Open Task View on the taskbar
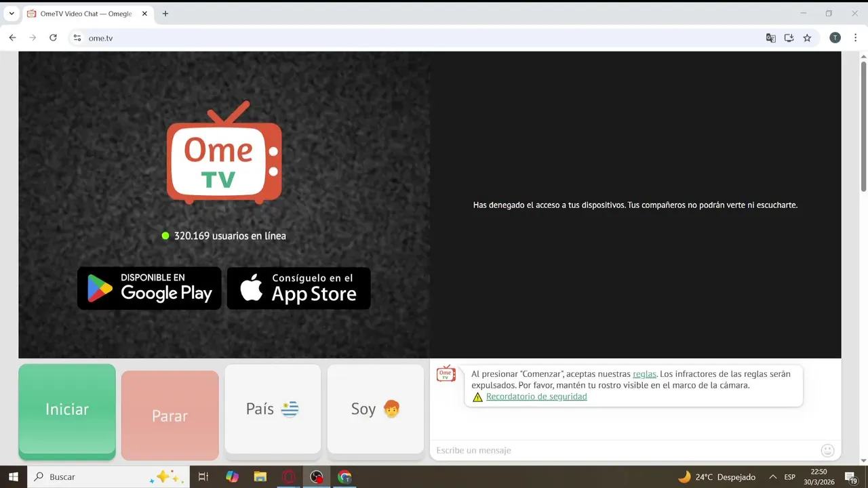This screenshot has width=868, height=488. 203,477
